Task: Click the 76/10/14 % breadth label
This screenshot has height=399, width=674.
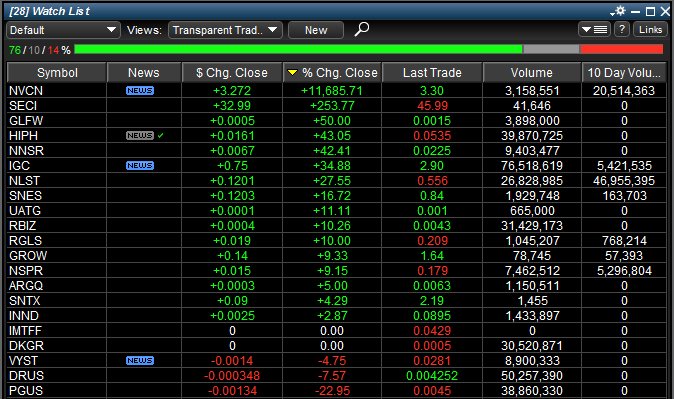Action: point(40,50)
